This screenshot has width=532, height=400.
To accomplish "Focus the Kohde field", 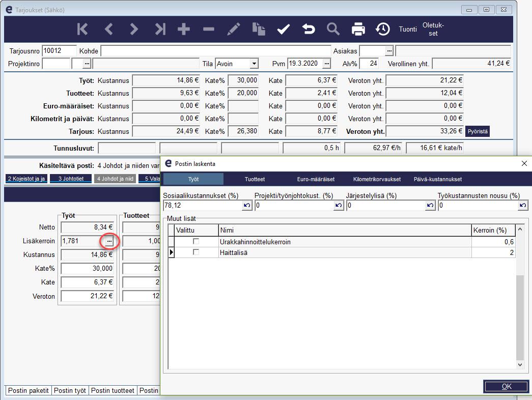I will click(216, 51).
